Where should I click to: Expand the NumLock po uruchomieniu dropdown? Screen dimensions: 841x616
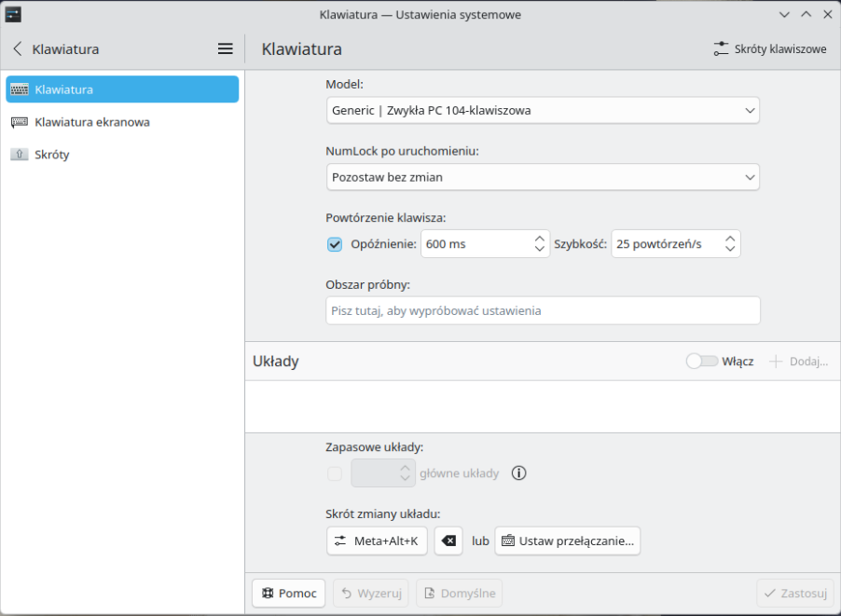coord(543,177)
